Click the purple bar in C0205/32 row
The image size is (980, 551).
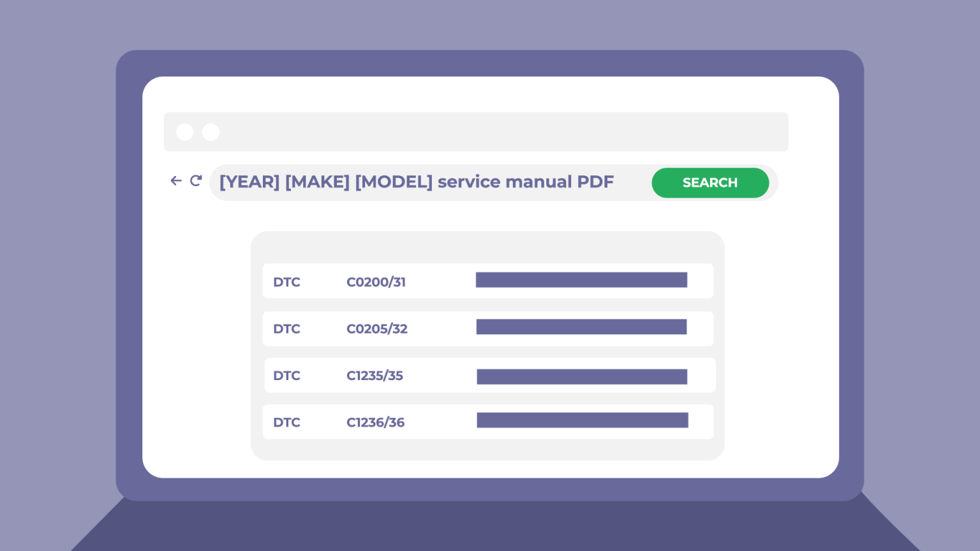[581, 327]
